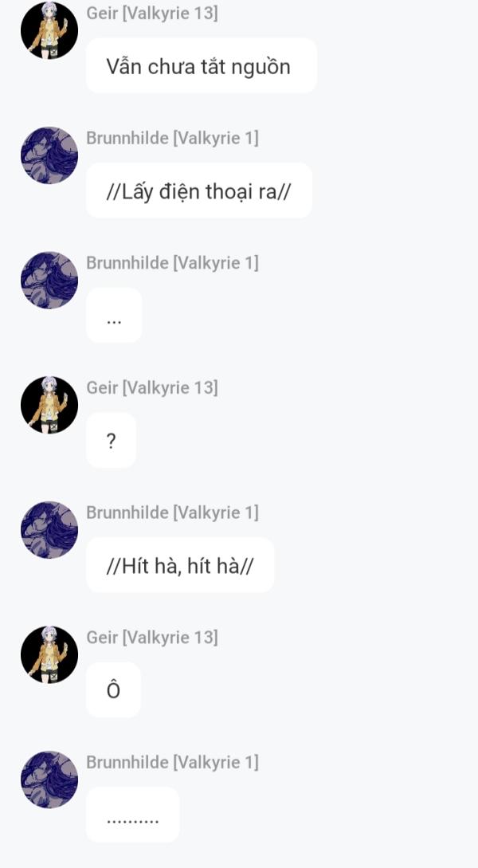Tap Brunnhilde's avatar next to '//Lấy điện thoại ra//'
This screenshot has width=478, height=868.
49,155
